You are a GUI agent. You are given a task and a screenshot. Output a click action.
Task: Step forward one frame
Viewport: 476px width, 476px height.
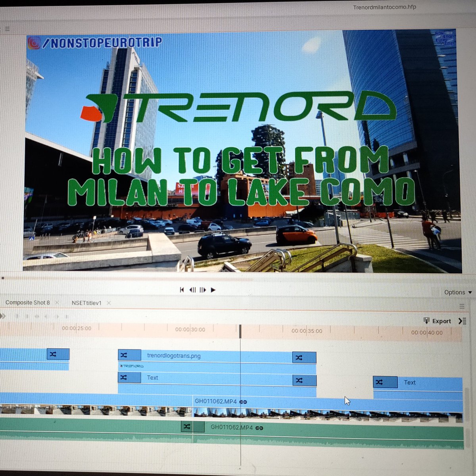[203, 290]
